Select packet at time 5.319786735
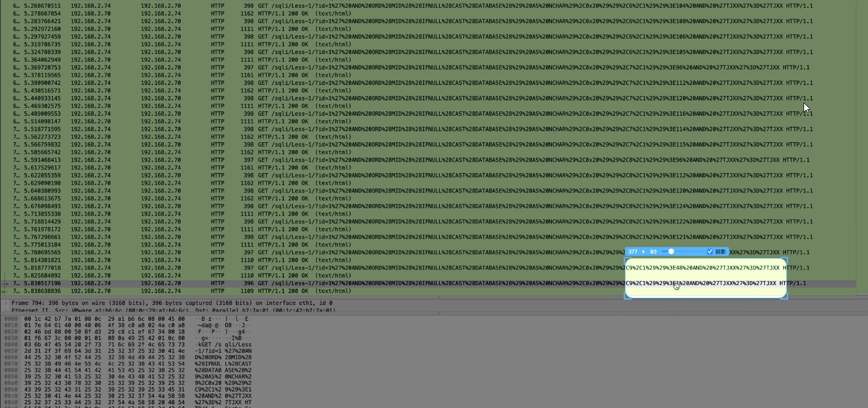Viewport: 868px width, 408px height. pos(428,44)
